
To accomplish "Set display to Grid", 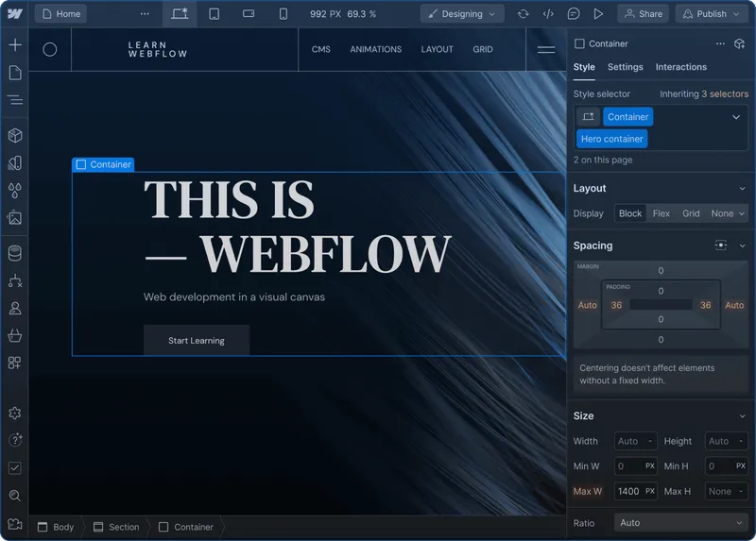I will [x=691, y=213].
